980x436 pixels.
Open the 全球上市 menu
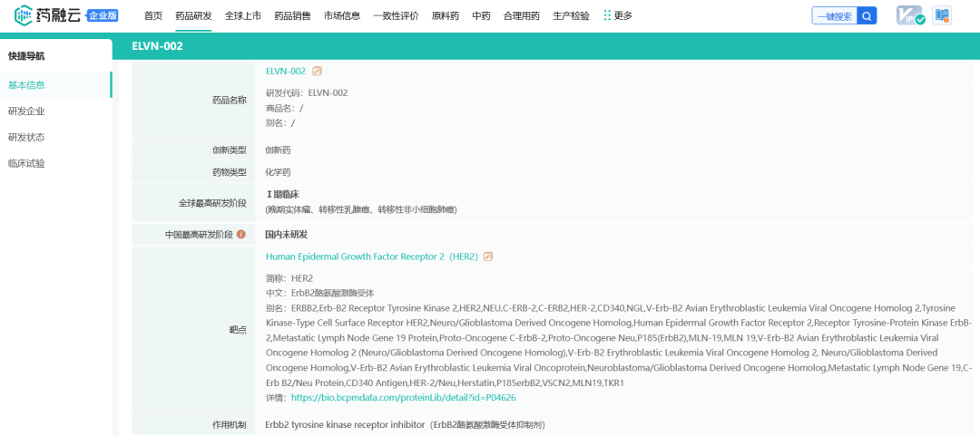pos(242,16)
